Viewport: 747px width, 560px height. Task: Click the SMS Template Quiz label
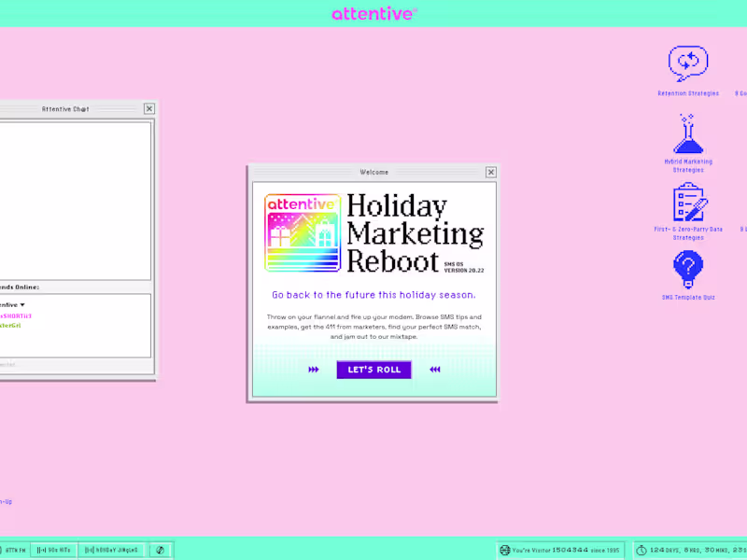[x=688, y=297]
